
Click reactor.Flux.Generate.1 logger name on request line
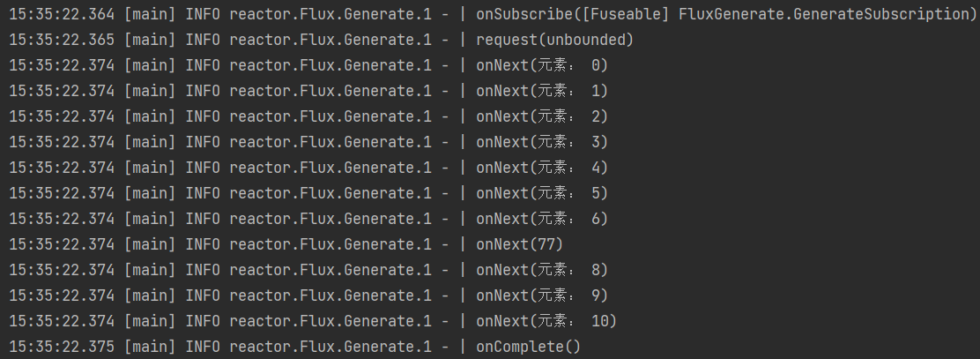point(330,40)
